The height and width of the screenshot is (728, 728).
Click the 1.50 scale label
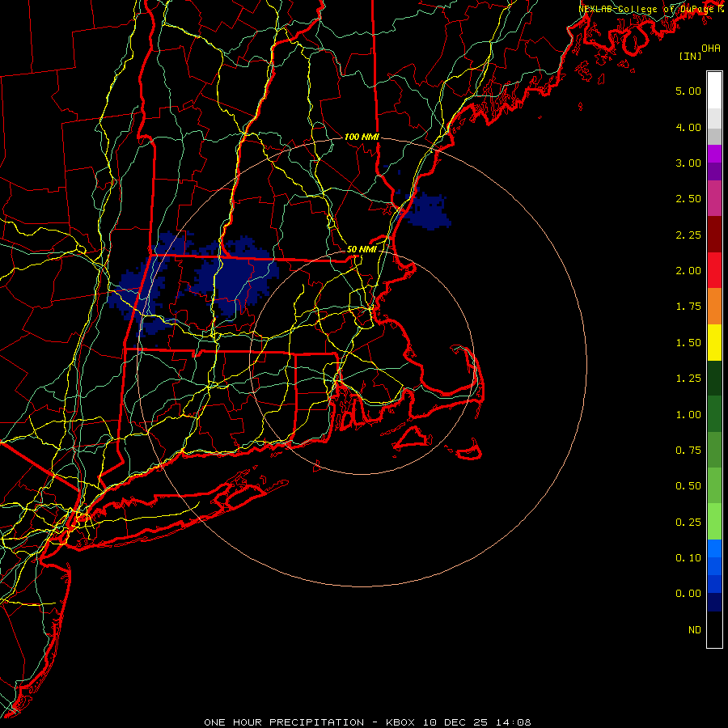click(x=688, y=343)
